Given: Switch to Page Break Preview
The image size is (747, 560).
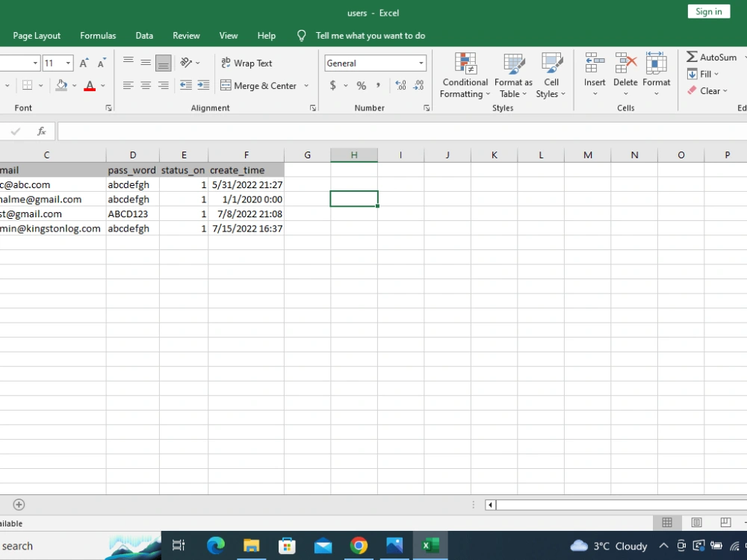Looking at the screenshot, I should pyautogui.click(x=725, y=523).
